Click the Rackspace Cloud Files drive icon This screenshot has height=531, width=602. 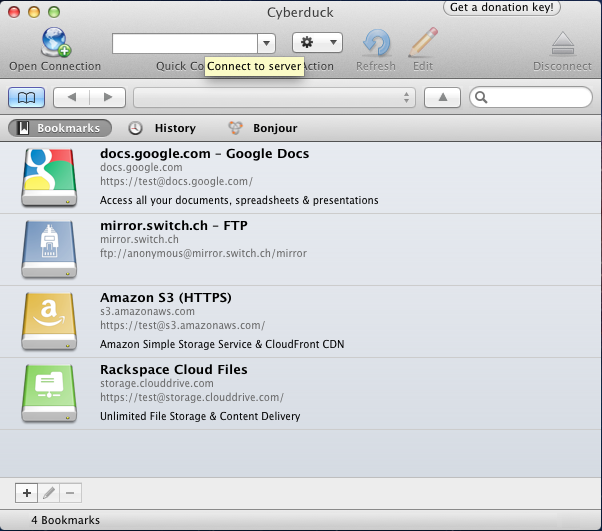49,393
